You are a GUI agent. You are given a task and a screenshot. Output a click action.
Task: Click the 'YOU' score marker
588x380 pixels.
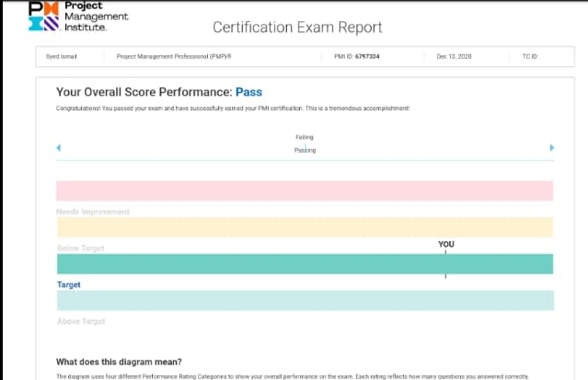(x=446, y=245)
